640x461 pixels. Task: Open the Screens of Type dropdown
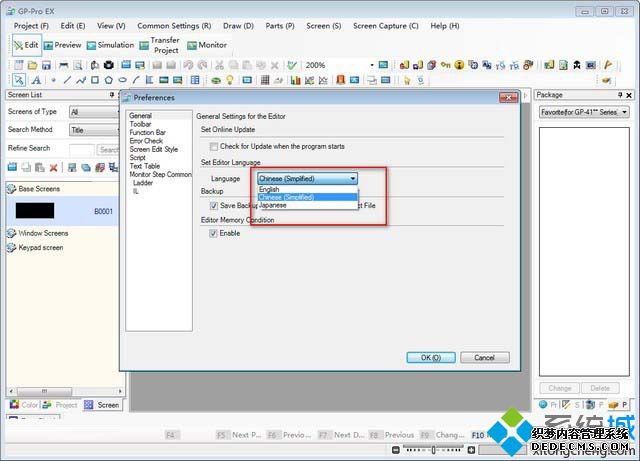tap(94, 112)
